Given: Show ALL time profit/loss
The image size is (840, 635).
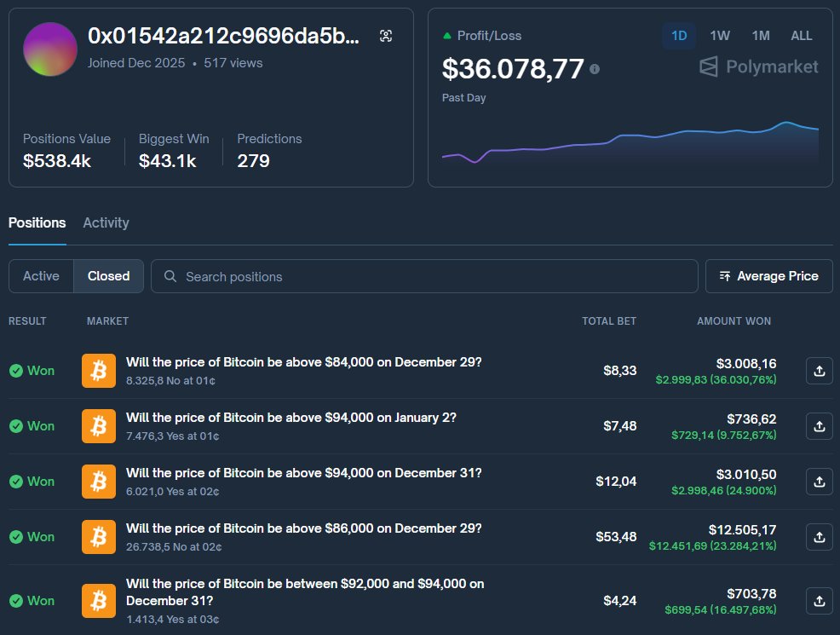Looking at the screenshot, I should pyautogui.click(x=802, y=36).
